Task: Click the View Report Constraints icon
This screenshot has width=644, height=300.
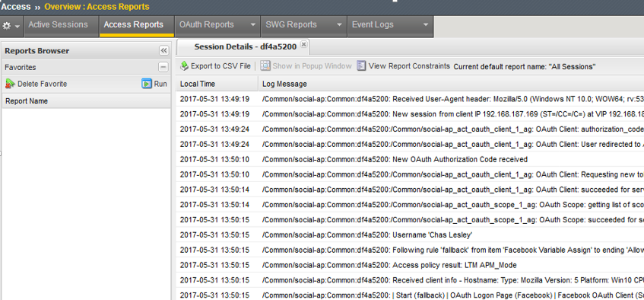Action: coord(361,65)
